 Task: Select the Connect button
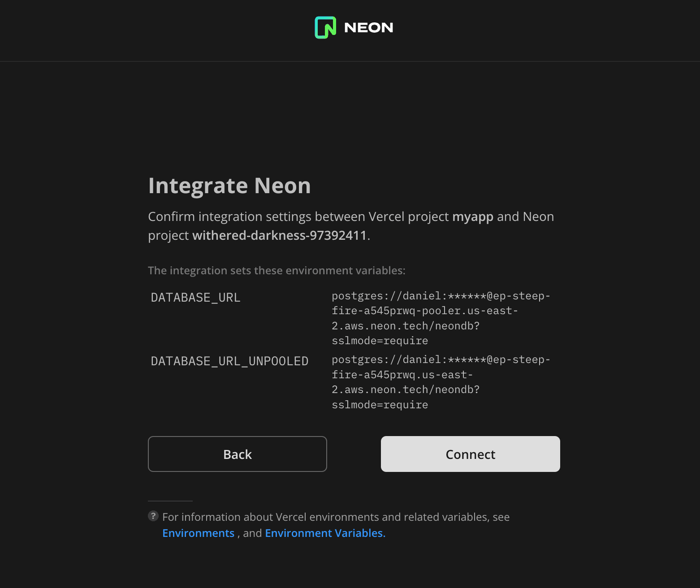[470, 454]
